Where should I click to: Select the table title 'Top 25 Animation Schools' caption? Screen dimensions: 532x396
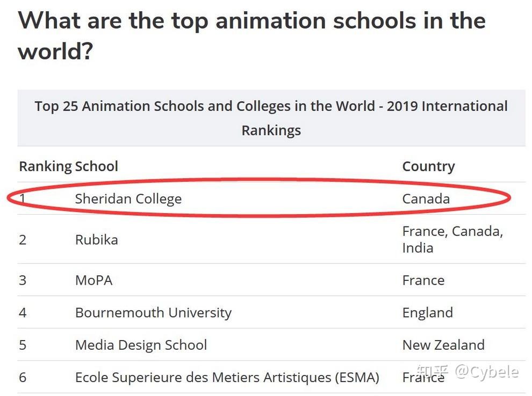point(271,118)
